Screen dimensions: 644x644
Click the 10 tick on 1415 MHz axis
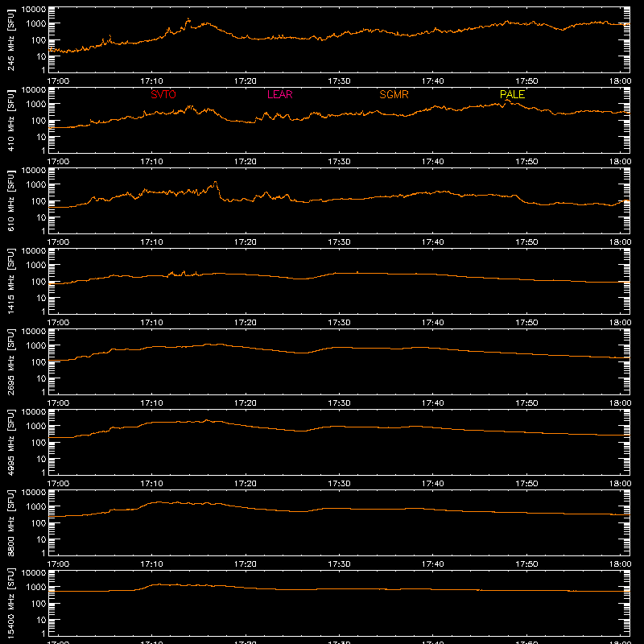pyautogui.click(x=41, y=298)
